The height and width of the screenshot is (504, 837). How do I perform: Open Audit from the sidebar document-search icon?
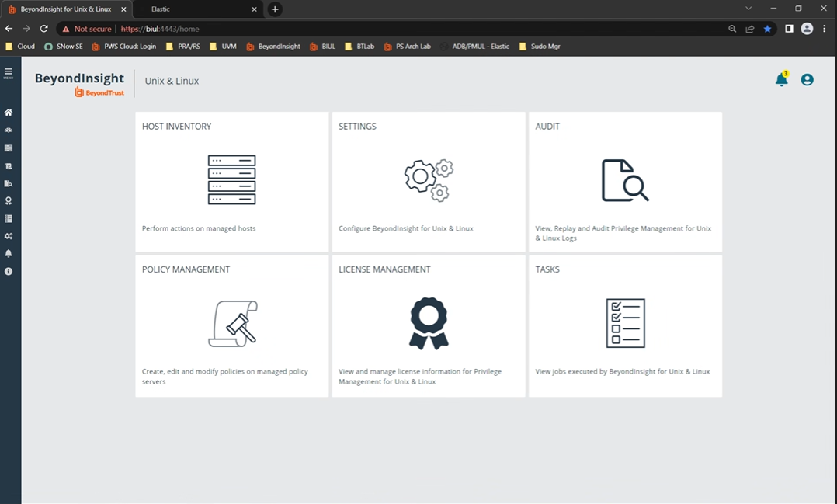pyautogui.click(x=9, y=184)
